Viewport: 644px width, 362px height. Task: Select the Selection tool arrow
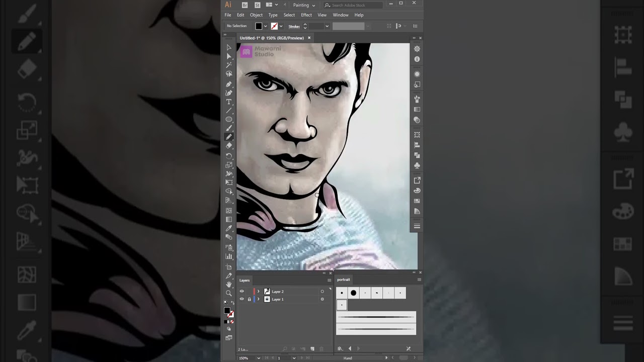229,47
